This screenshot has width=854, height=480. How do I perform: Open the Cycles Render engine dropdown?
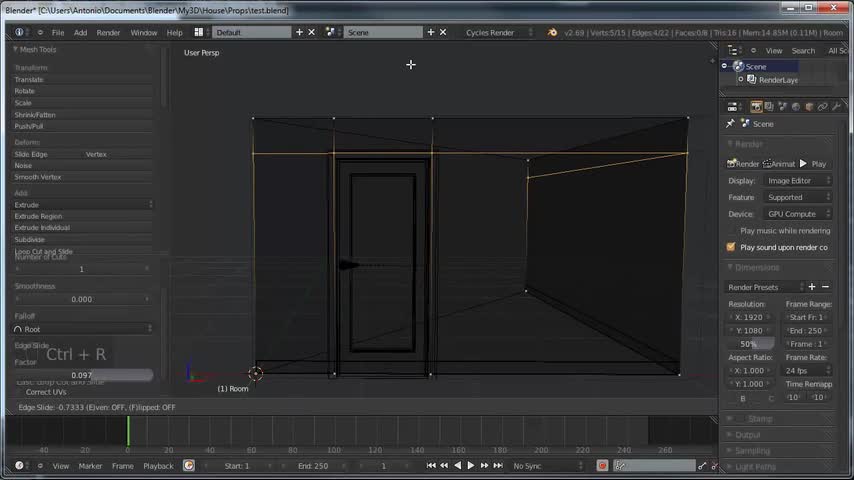(498, 32)
